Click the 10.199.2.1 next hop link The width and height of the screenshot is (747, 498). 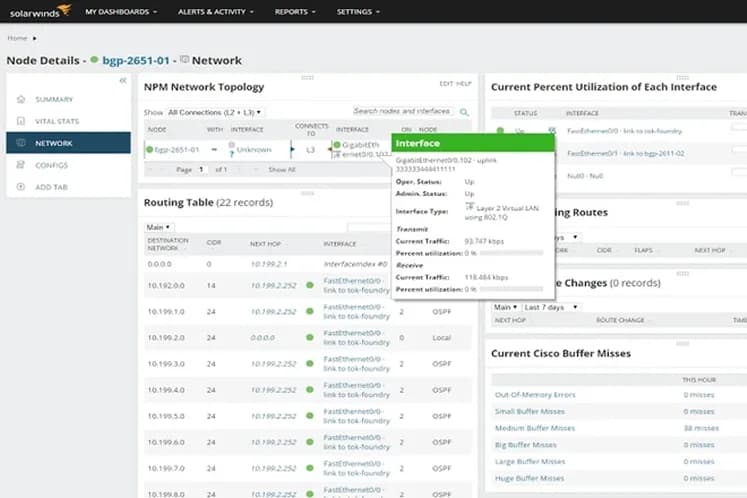click(x=269, y=264)
